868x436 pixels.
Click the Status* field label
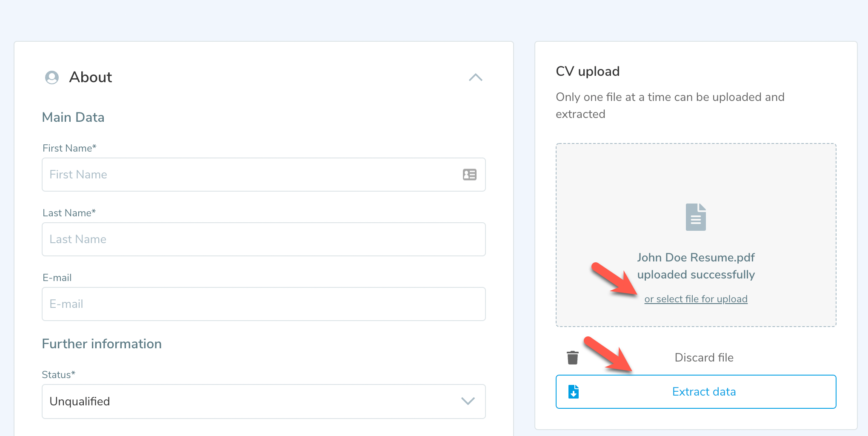pyautogui.click(x=58, y=375)
